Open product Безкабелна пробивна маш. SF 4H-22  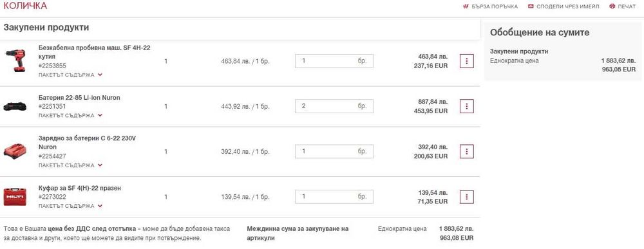click(x=95, y=52)
